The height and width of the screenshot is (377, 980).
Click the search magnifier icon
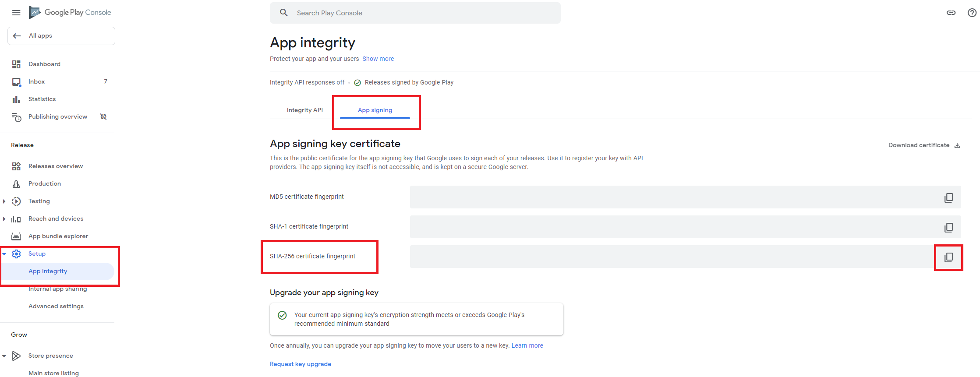point(284,13)
